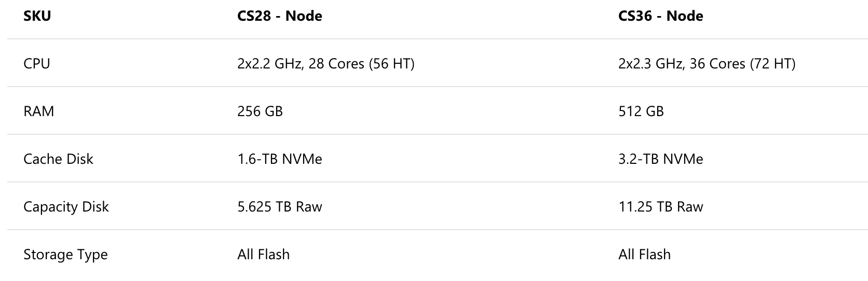Image resolution: width=868 pixels, height=281 pixels.
Task: Select the CS36 - Node column header
Action: point(660,16)
